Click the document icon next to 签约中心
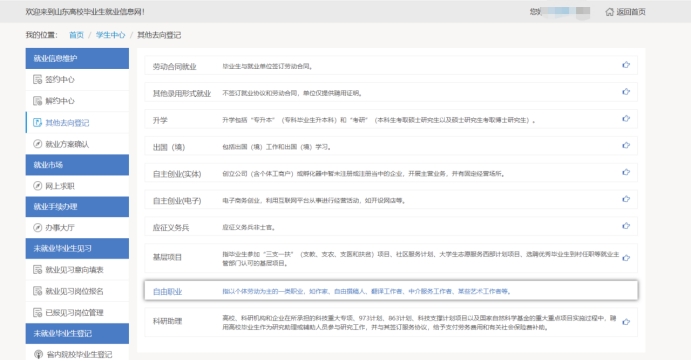Image resolution: width=691 pixels, height=361 pixels. 38,79
